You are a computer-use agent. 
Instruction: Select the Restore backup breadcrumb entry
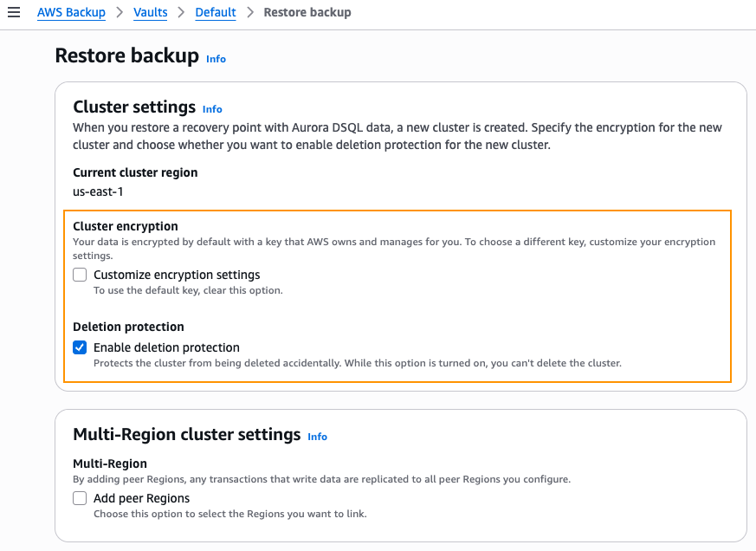click(308, 12)
